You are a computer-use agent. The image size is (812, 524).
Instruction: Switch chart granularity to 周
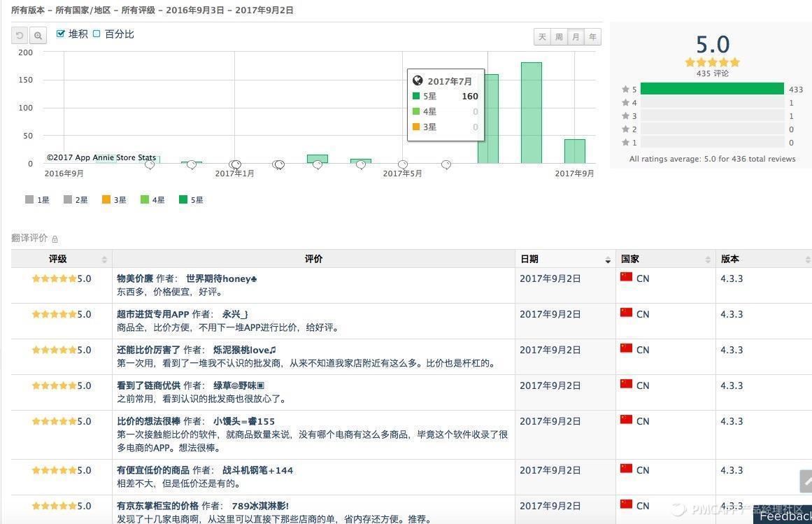pyautogui.click(x=559, y=37)
